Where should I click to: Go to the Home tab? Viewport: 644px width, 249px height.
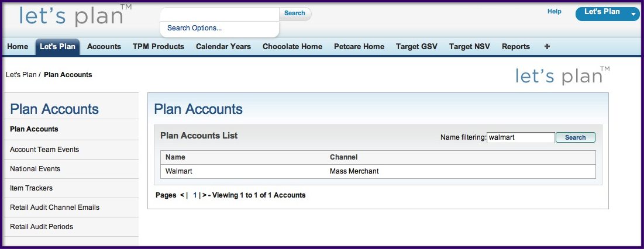click(18, 47)
